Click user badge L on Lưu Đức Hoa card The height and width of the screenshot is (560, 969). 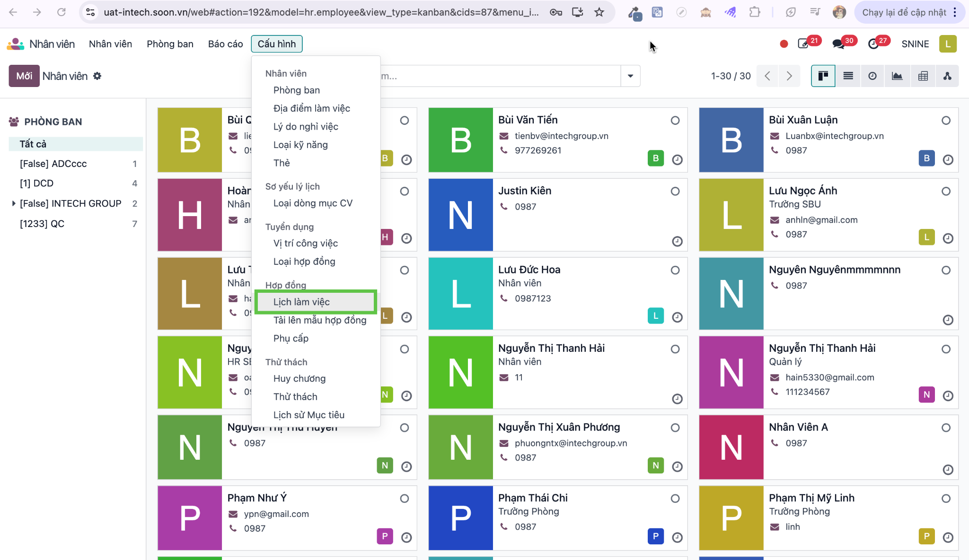655,315
